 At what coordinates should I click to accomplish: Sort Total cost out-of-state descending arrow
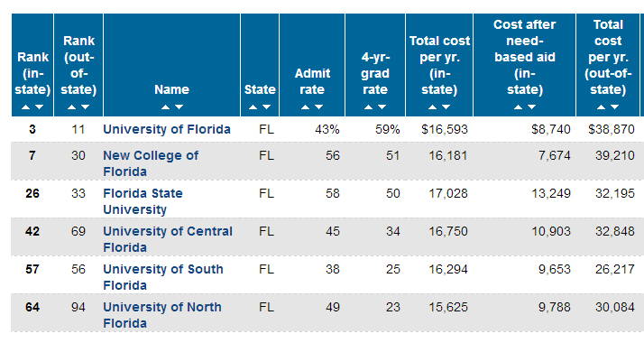point(614,107)
